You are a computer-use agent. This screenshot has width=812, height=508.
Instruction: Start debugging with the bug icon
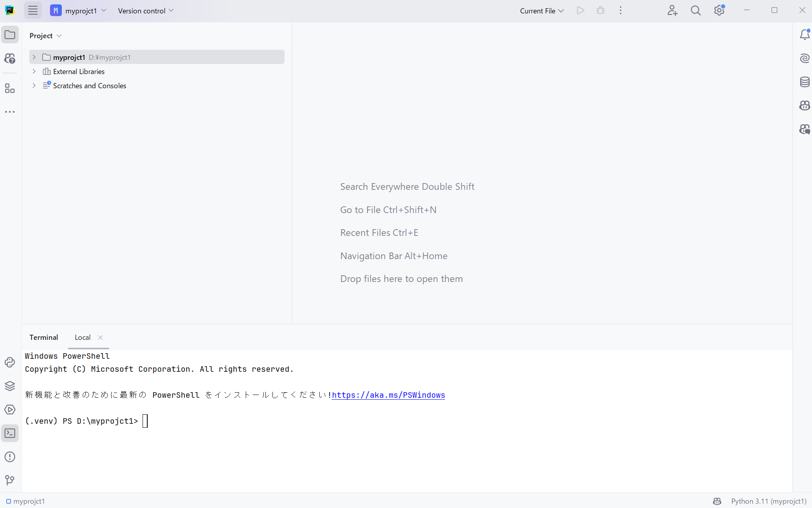[600, 11]
